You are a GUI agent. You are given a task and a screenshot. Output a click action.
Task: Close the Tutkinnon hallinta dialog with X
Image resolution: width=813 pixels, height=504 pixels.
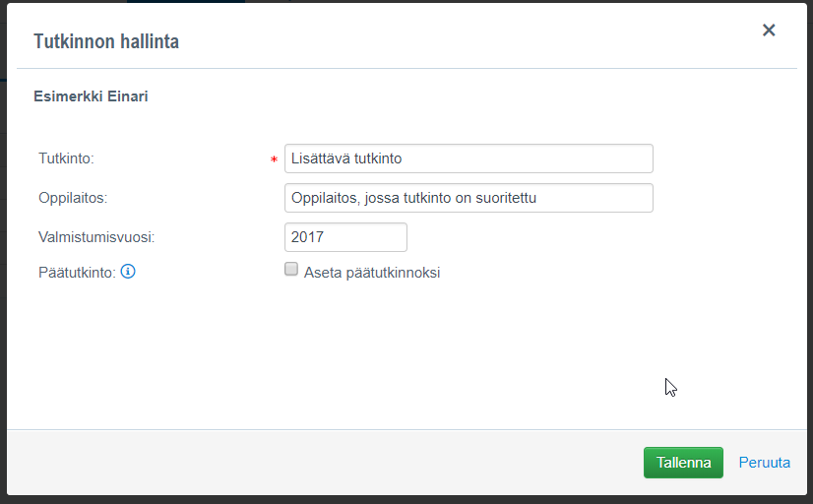(x=769, y=31)
